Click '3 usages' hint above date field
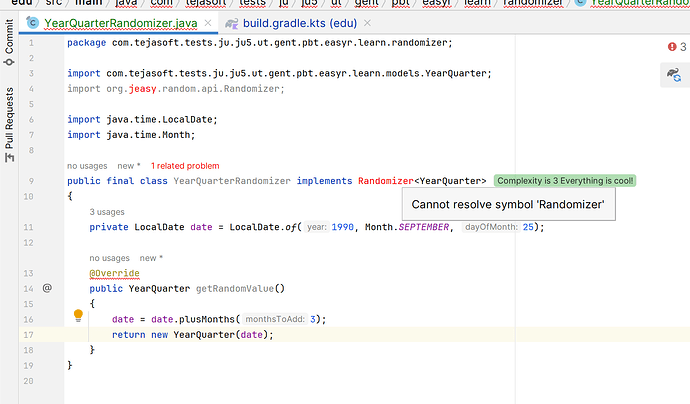This screenshot has width=690, height=404. click(x=107, y=212)
